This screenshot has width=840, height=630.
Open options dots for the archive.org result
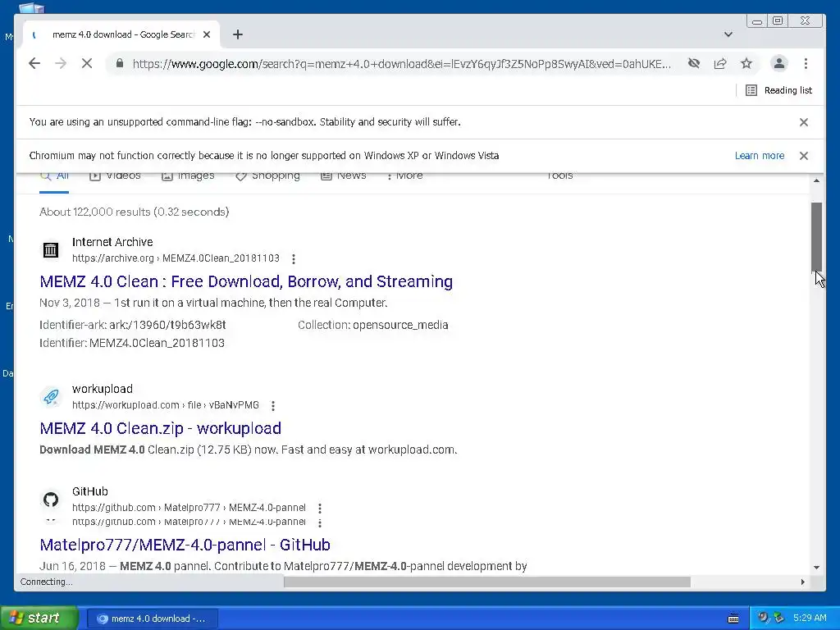coord(294,258)
